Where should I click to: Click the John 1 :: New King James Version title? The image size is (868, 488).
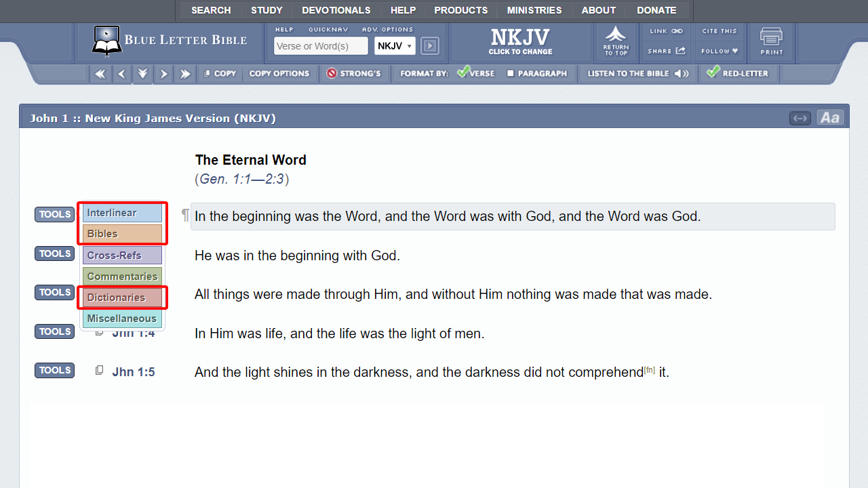click(153, 119)
